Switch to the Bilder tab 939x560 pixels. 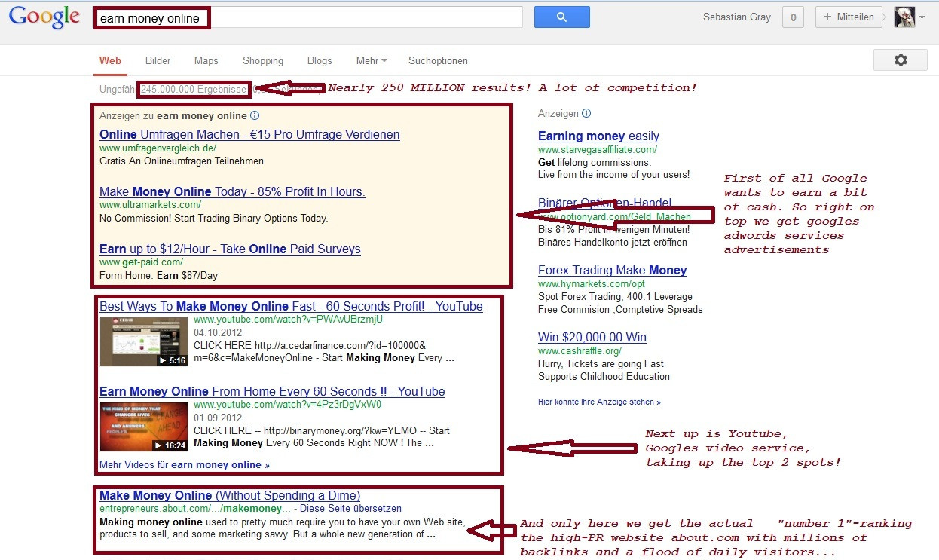[x=158, y=60]
